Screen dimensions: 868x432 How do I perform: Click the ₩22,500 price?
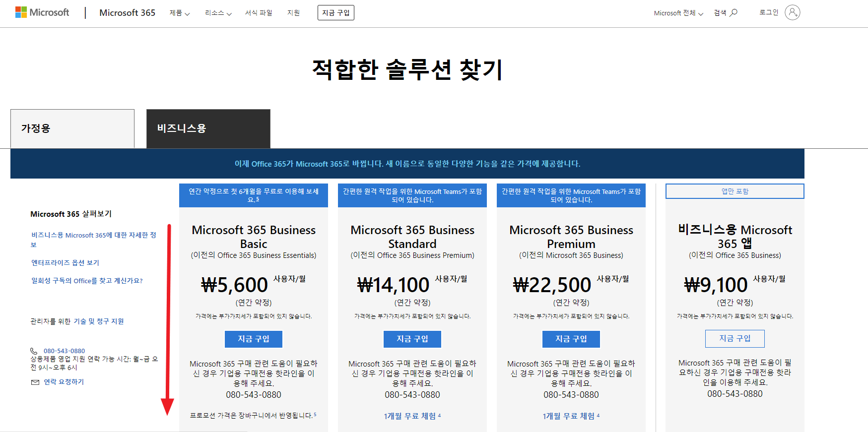(x=552, y=285)
